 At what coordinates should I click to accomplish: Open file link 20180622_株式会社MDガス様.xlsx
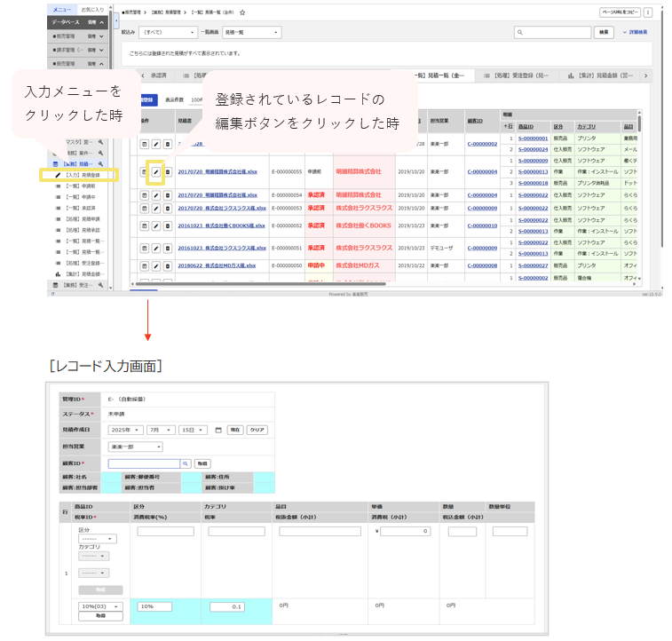click(x=217, y=265)
